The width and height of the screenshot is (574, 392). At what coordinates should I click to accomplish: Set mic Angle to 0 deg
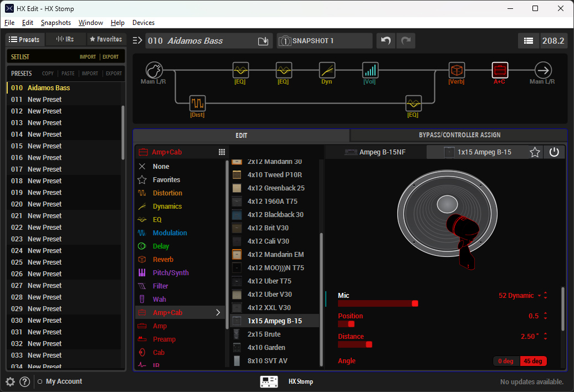click(x=506, y=361)
